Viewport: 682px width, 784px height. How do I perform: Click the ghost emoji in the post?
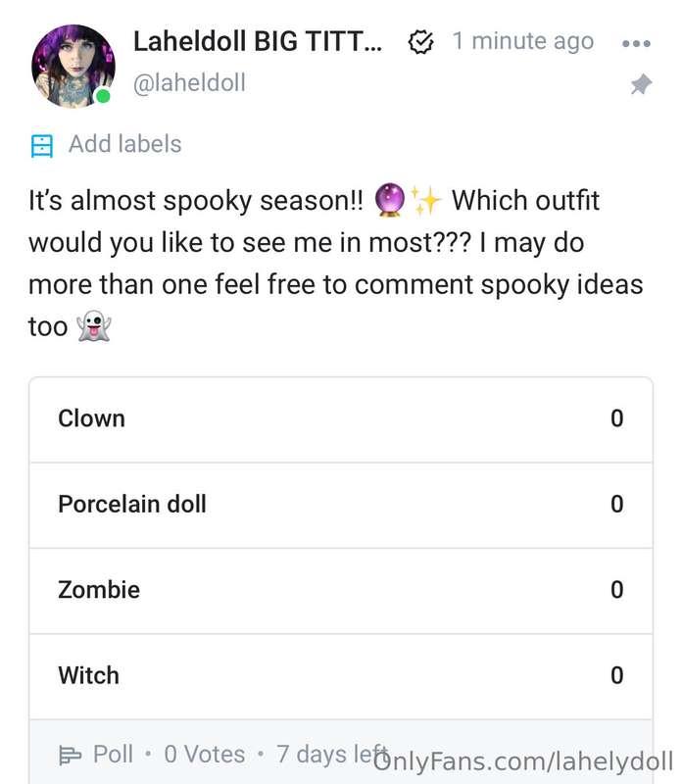tap(93, 326)
